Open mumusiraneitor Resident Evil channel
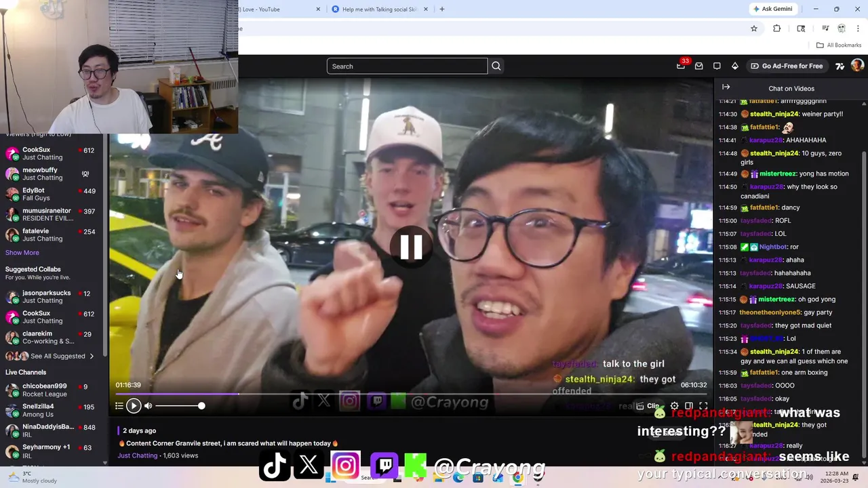The width and height of the screenshot is (868, 488). (x=51, y=215)
